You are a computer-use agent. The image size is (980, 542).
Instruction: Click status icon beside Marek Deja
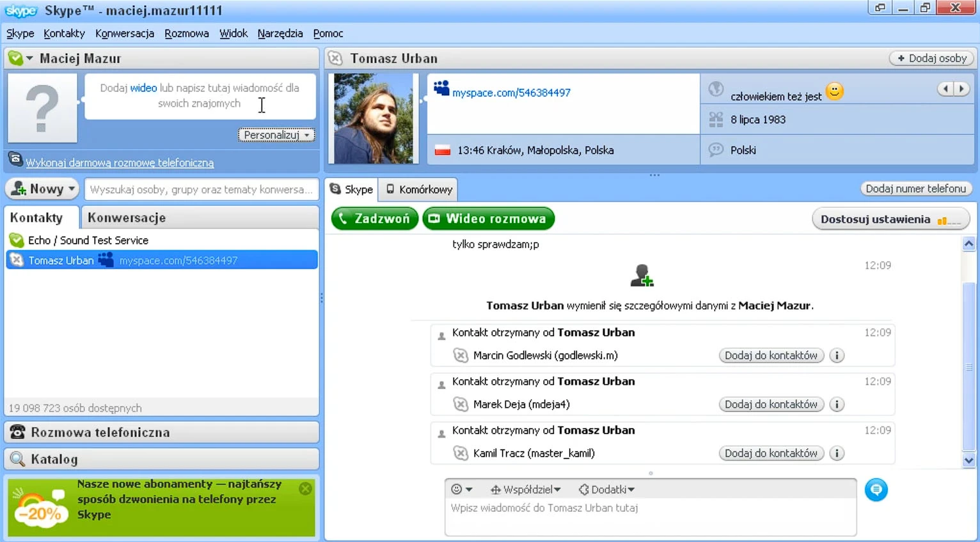click(461, 404)
